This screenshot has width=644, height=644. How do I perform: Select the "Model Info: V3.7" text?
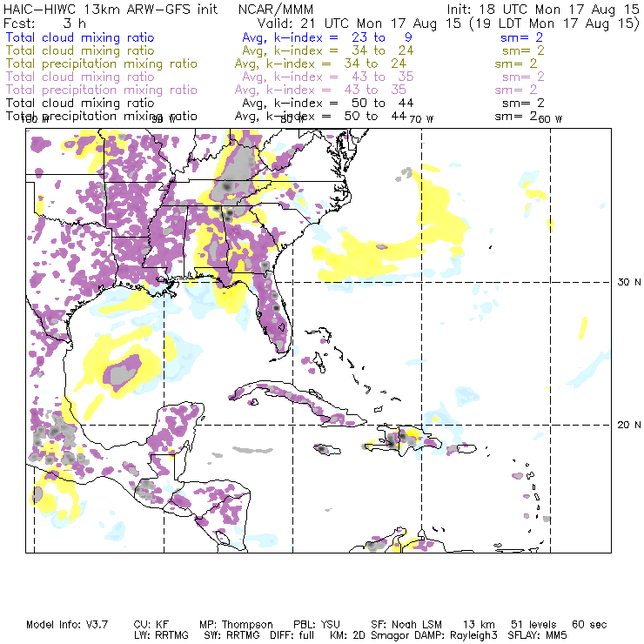[67, 625]
